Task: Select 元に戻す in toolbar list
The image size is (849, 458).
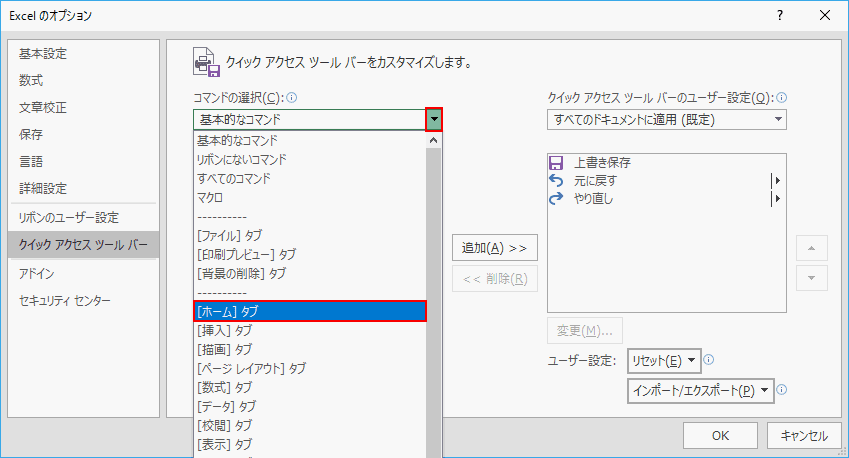Action: (667, 180)
